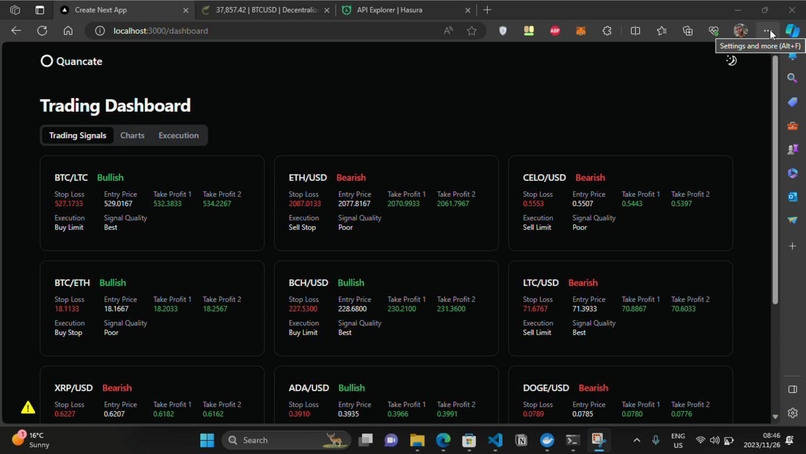Open the Windows Start menu
This screenshot has height=454, width=806.
[207, 440]
